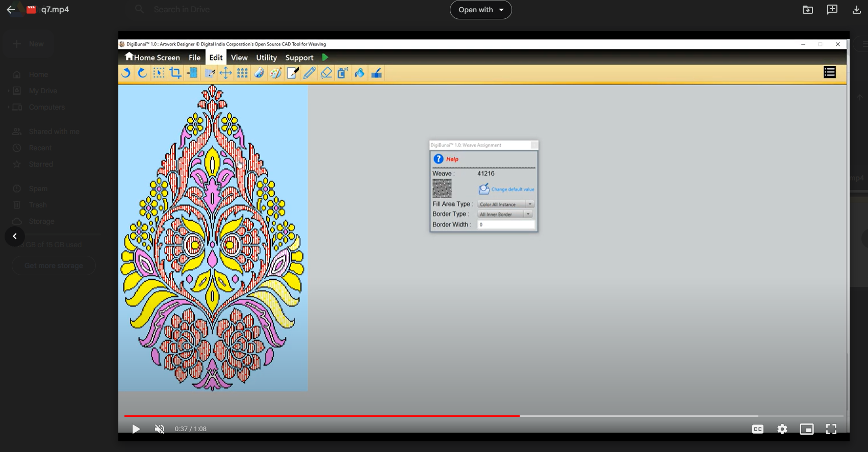Screen dimensions: 868x452
Task: Toggle closed captions CC button
Action: pyautogui.click(x=758, y=429)
